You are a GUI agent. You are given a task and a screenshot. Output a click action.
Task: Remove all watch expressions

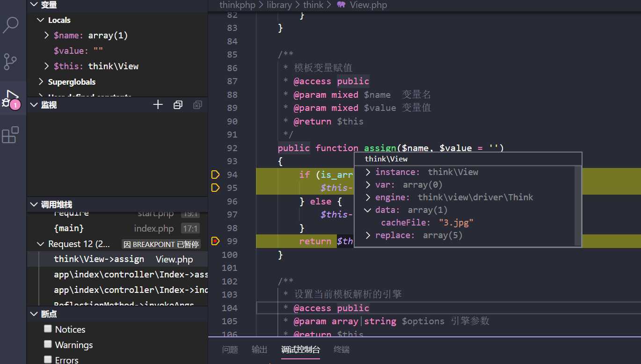197,105
